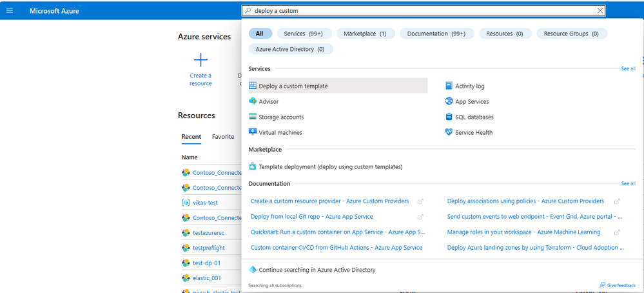Open the testazurersc resource
Image resolution: width=644 pixels, height=293 pixels.
coord(209,233)
